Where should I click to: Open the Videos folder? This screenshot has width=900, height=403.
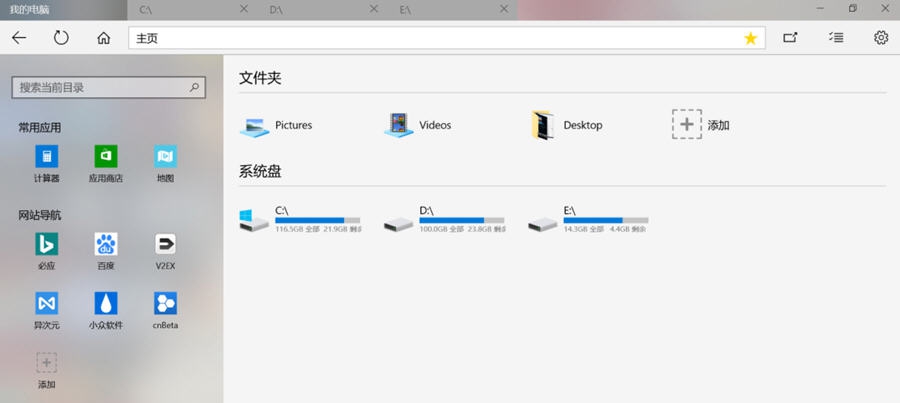418,125
